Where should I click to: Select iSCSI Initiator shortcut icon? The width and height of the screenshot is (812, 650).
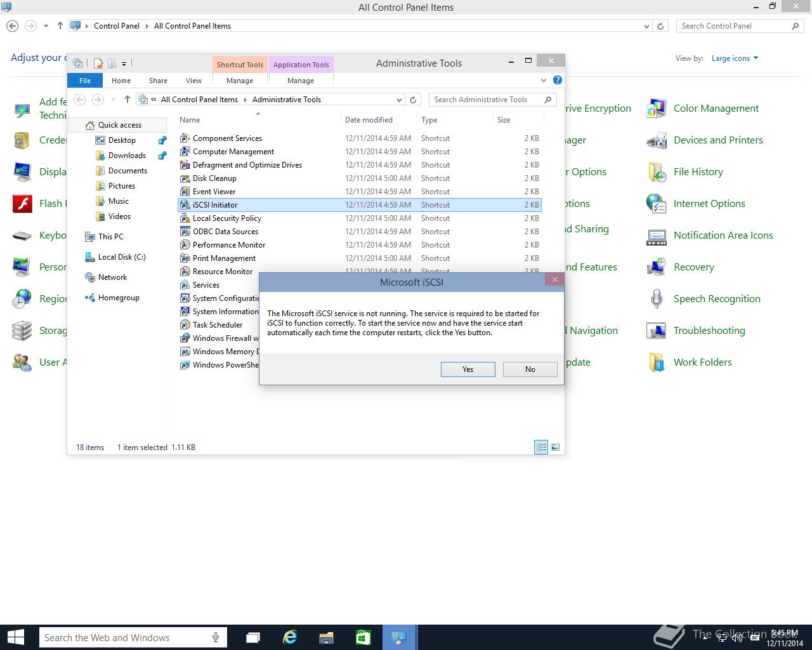185,205
